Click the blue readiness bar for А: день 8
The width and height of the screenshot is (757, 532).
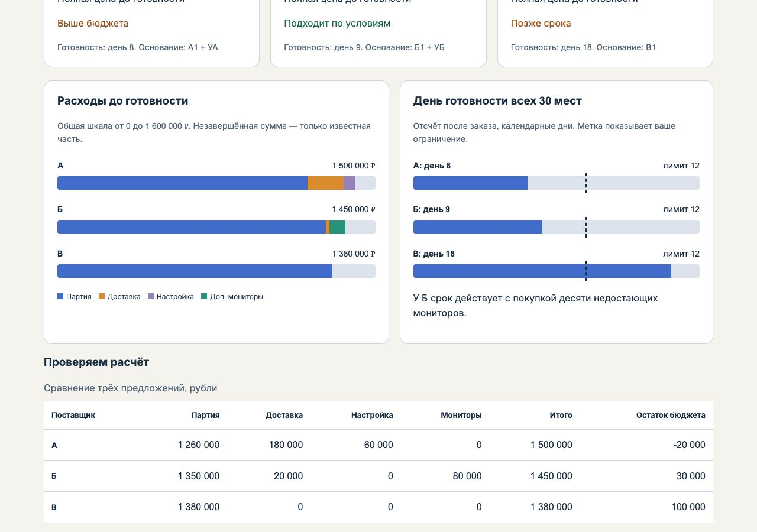pos(470,183)
